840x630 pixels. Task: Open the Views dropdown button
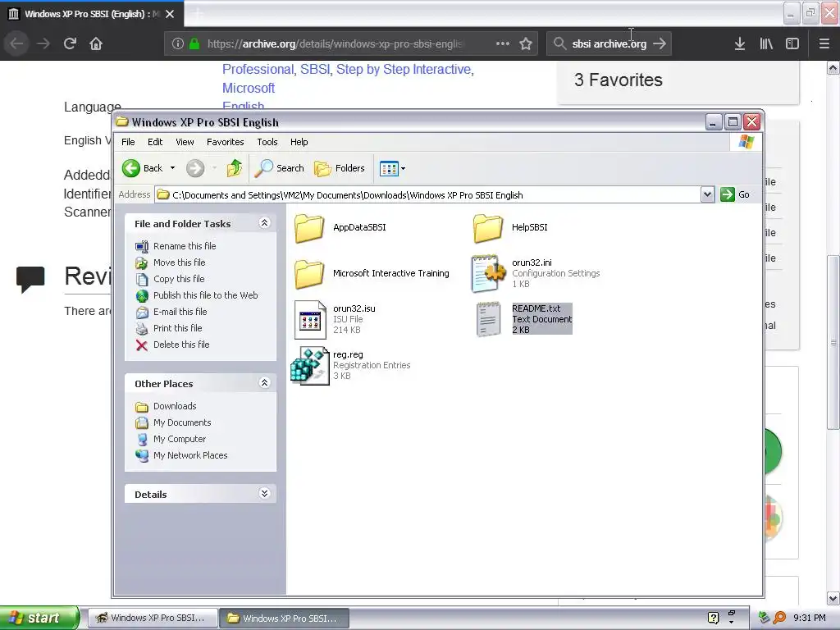click(392, 168)
